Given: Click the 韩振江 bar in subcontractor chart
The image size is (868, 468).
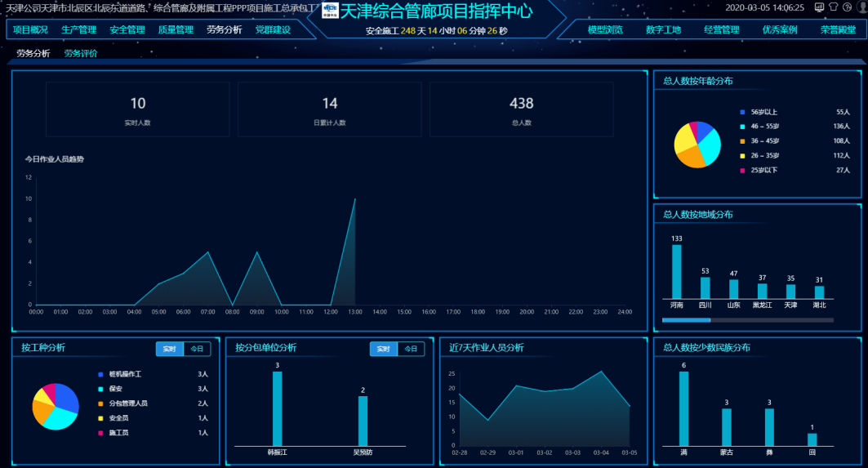Looking at the screenshot, I should point(278,408).
